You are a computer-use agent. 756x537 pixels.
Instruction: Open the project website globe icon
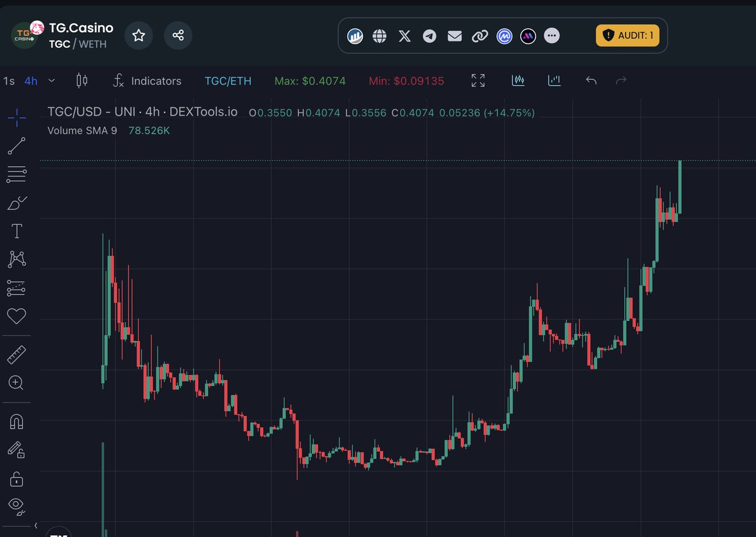pyautogui.click(x=379, y=36)
